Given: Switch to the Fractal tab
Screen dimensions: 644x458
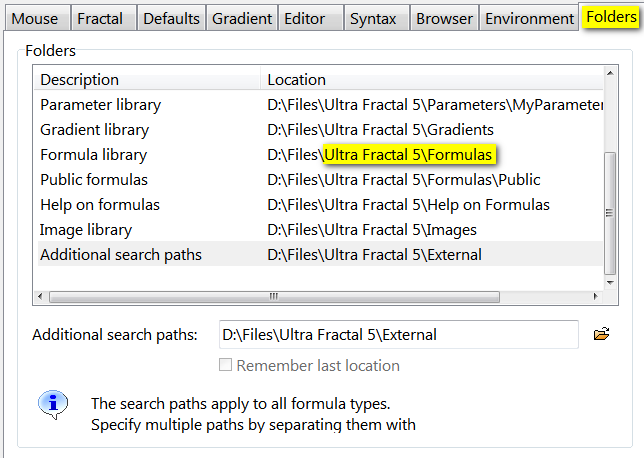Looking at the screenshot, I should click(103, 18).
